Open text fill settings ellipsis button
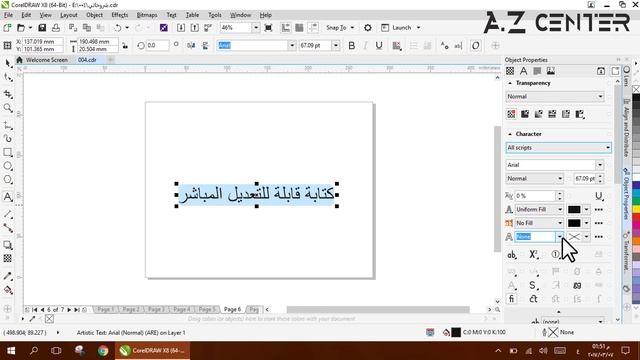The height and width of the screenshot is (360, 640). pos(598,209)
